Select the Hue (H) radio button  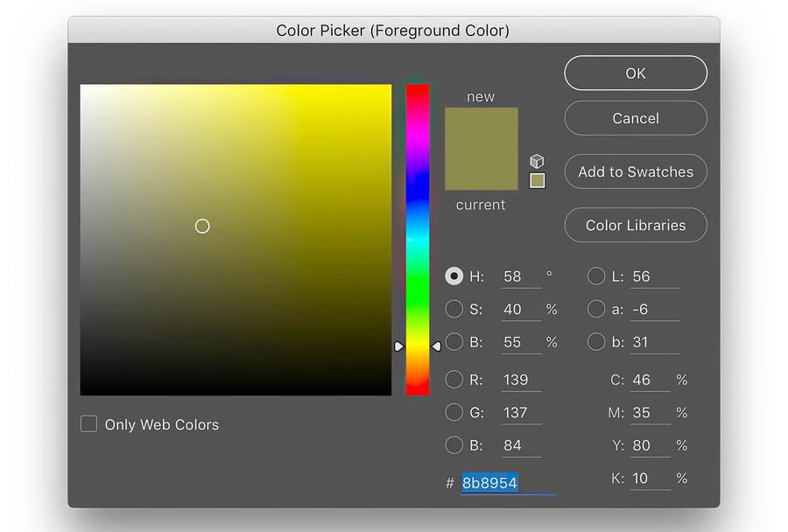(x=454, y=276)
